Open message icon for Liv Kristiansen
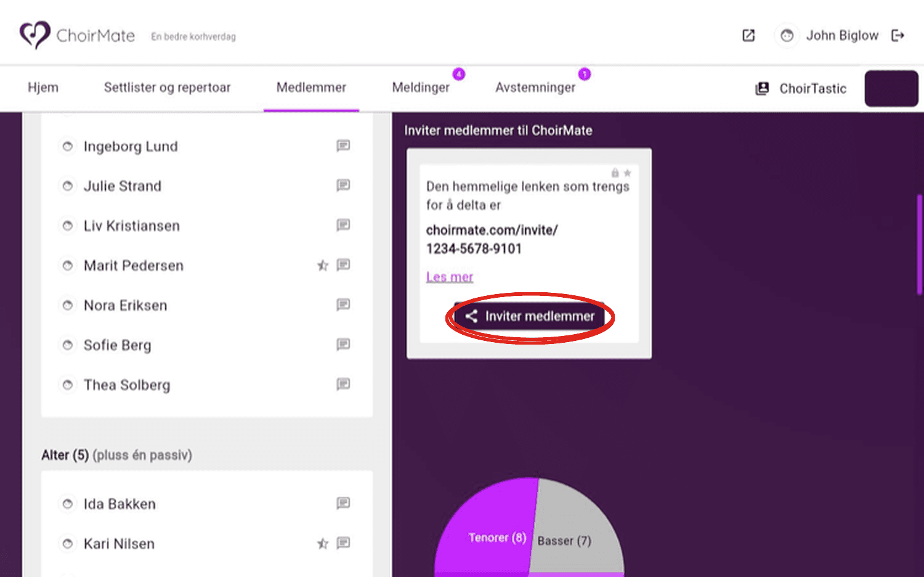 pyautogui.click(x=343, y=226)
